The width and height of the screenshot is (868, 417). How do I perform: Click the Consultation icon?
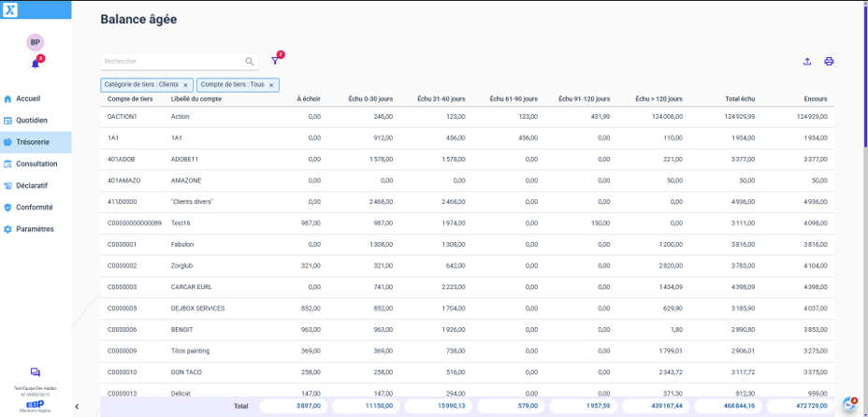pyautogui.click(x=7, y=164)
